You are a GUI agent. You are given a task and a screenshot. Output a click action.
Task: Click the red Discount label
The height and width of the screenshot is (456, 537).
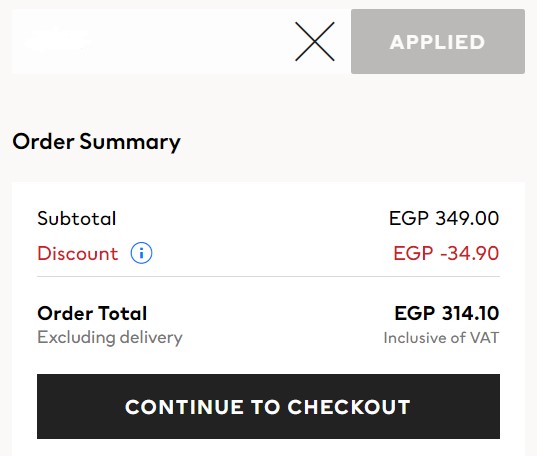[x=78, y=254]
